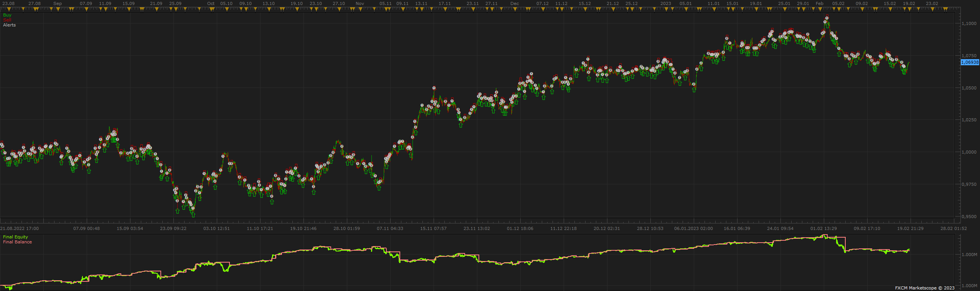This screenshot has width=980, height=291.
Task: Click the yellow marker below the Nov label
Action: tap(360, 9)
